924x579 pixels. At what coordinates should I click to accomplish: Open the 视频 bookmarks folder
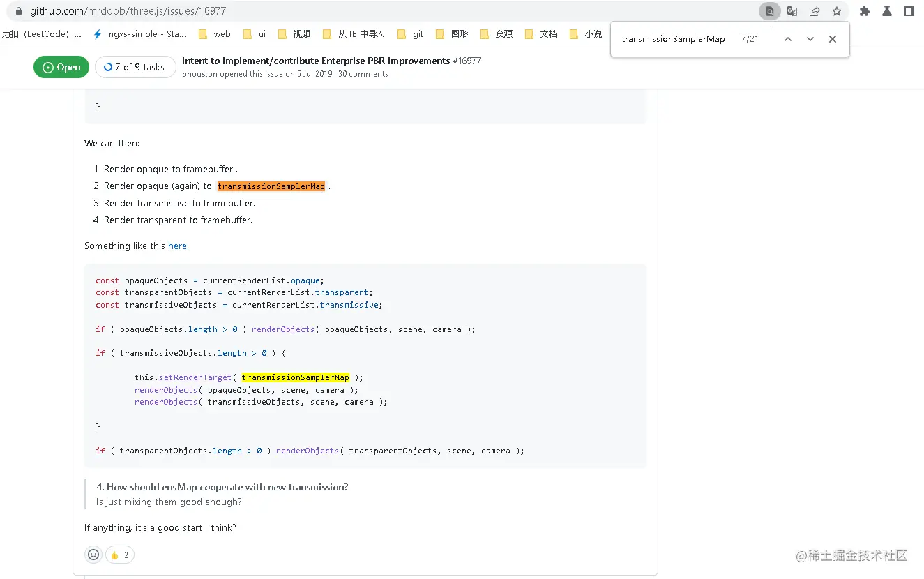pos(294,33)
